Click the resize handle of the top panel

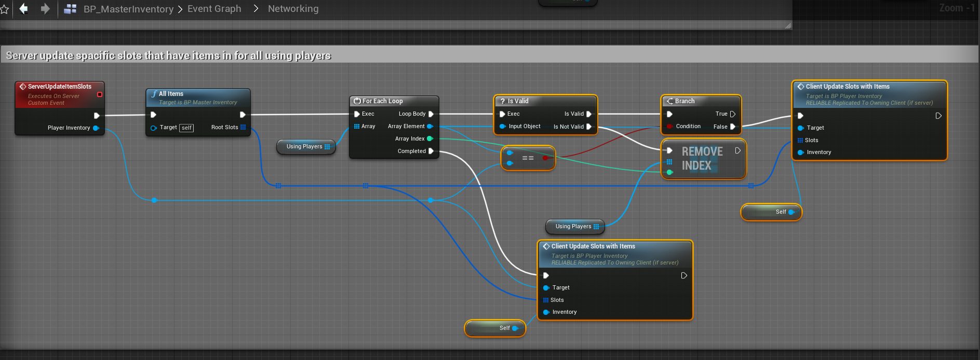pyautogui.click(x=788, y=25)
